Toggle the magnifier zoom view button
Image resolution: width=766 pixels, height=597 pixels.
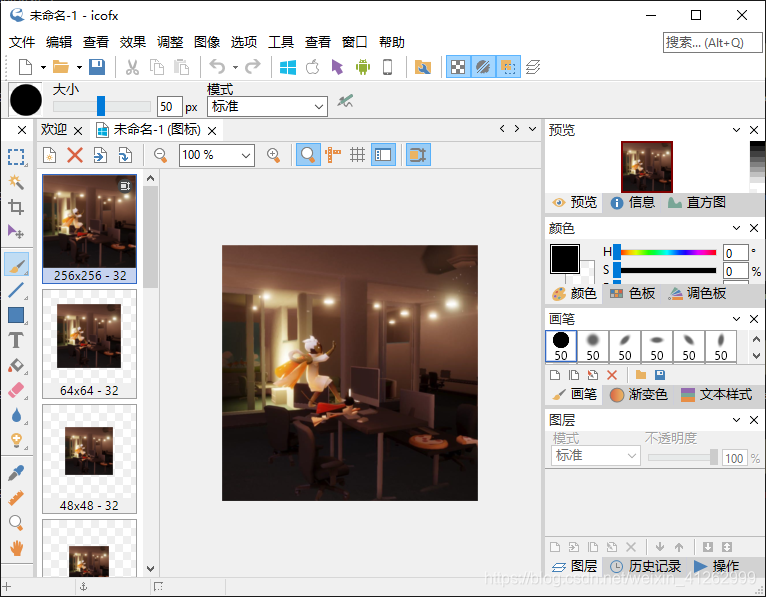point(308,155)
